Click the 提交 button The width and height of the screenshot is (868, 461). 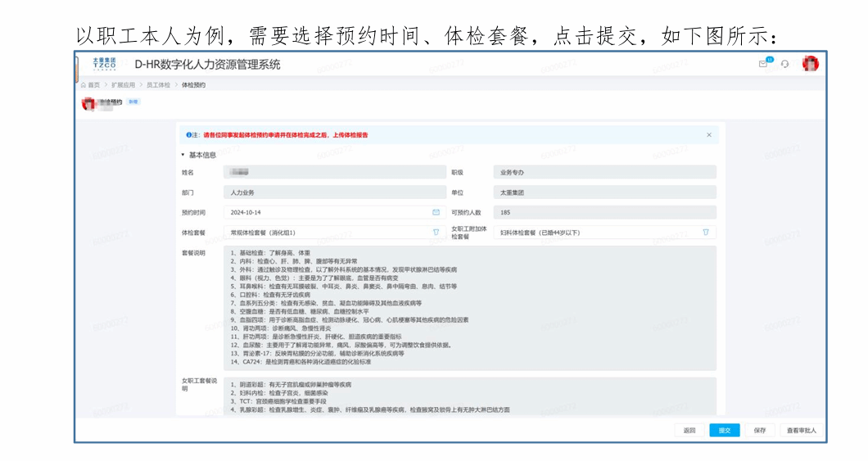click(x=724, y=430)
